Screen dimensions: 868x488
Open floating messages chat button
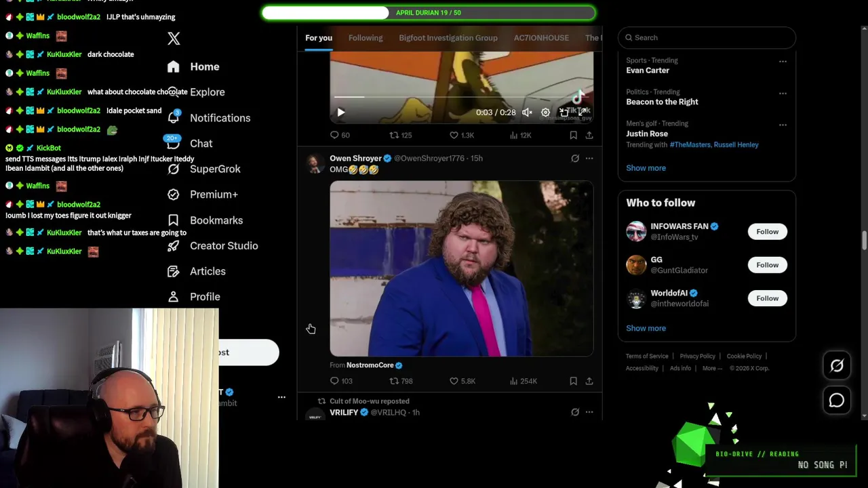(837, 401)
